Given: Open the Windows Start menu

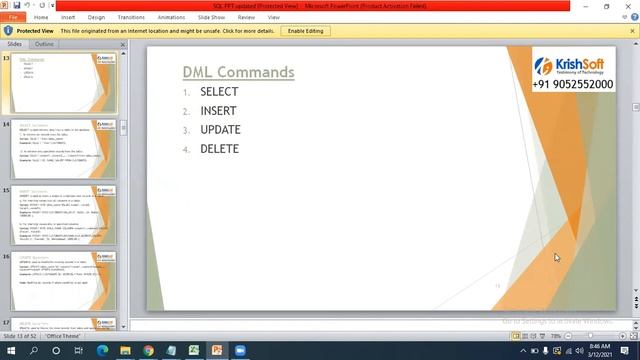Looking at the screenshot, I should pyautogui.click(x=11, y=351).
